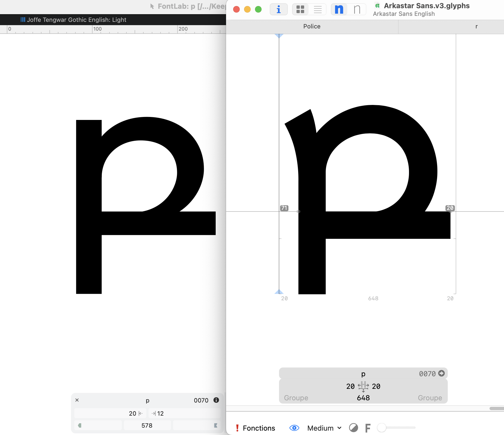Open glyph info in FontLab panel
The height and width of the screenshot is (435, 504).
[216, 400]
